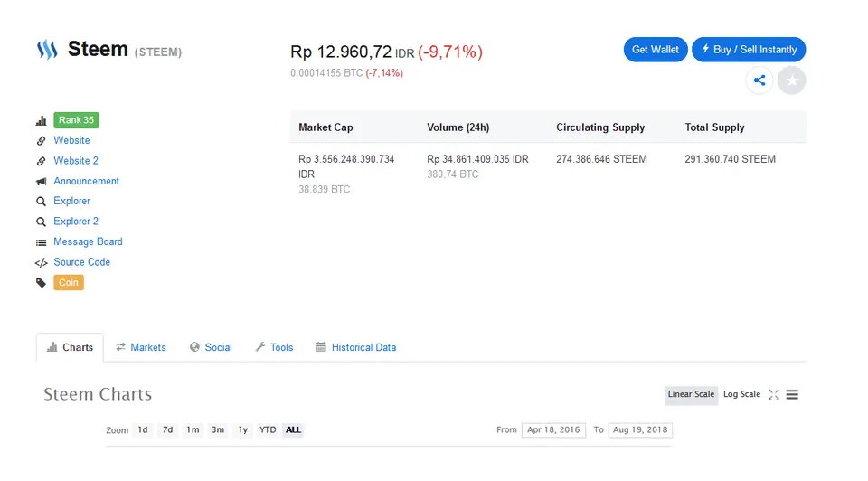Viewport: 868px width, 481px height.
Task: Set chart zoom to 1m
Action: click(193, 430)
